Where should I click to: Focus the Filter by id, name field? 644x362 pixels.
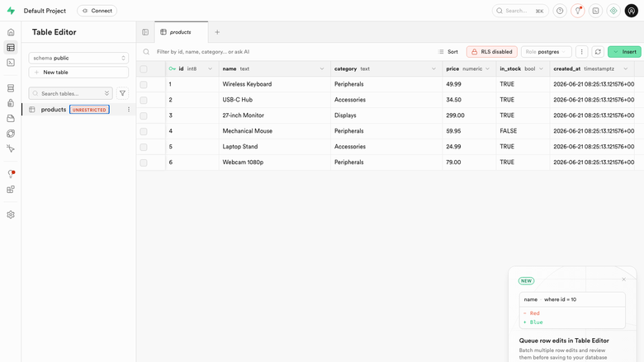(x=287, y=52)
